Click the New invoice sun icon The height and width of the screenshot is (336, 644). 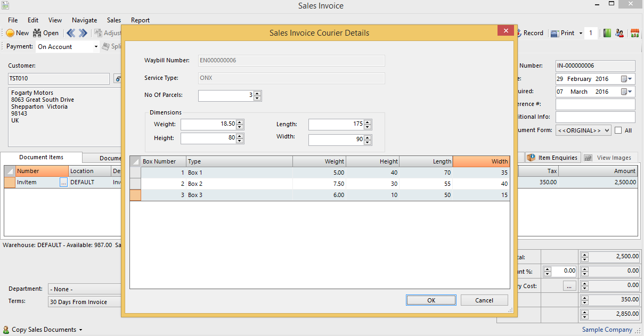(10, 33)
